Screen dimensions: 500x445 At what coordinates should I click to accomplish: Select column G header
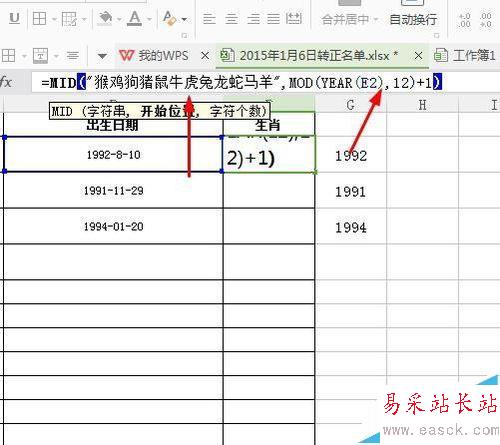(x=351, y=105)
